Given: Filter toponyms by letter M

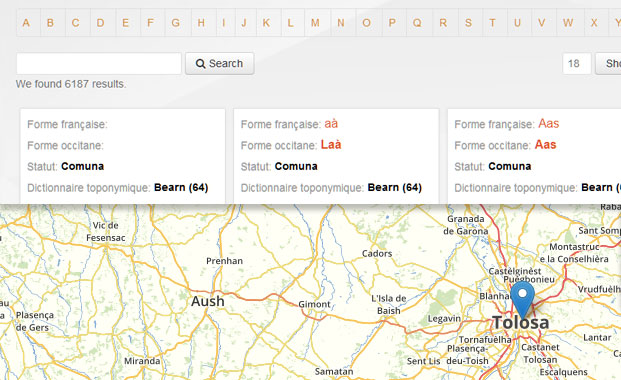Looking at the screenshot, I should [x=315, y=23].
